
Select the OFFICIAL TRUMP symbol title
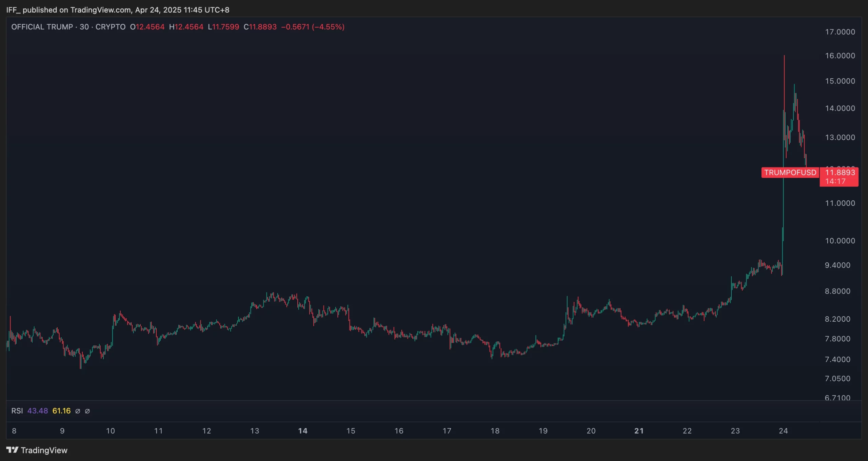42,27
